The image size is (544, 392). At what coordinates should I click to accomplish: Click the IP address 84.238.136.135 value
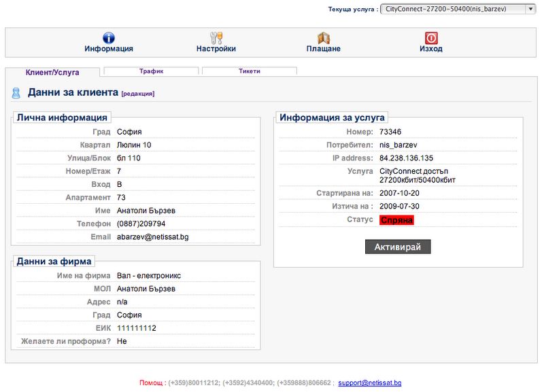pos(406,158)
